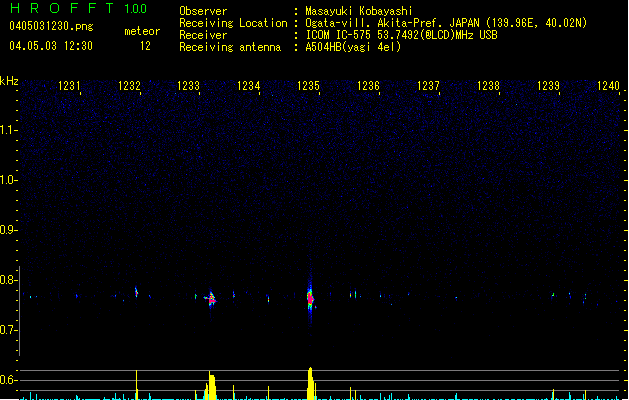Click the HROFFT title text
629x400 pixels.
(62, 9)
